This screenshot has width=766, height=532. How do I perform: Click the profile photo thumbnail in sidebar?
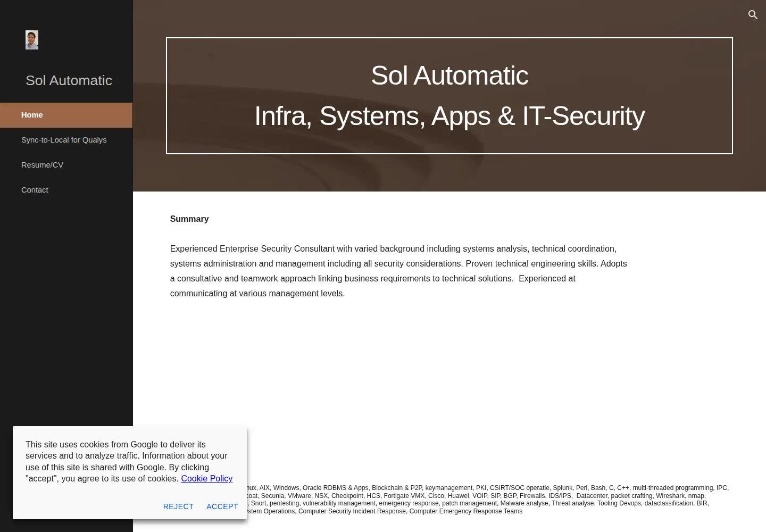point(32,40)
